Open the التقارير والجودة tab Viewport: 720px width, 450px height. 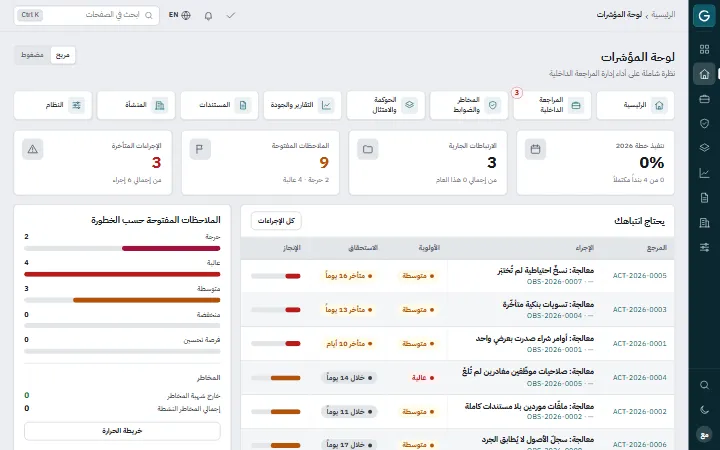pyautogui.click(x=303, y=105)
